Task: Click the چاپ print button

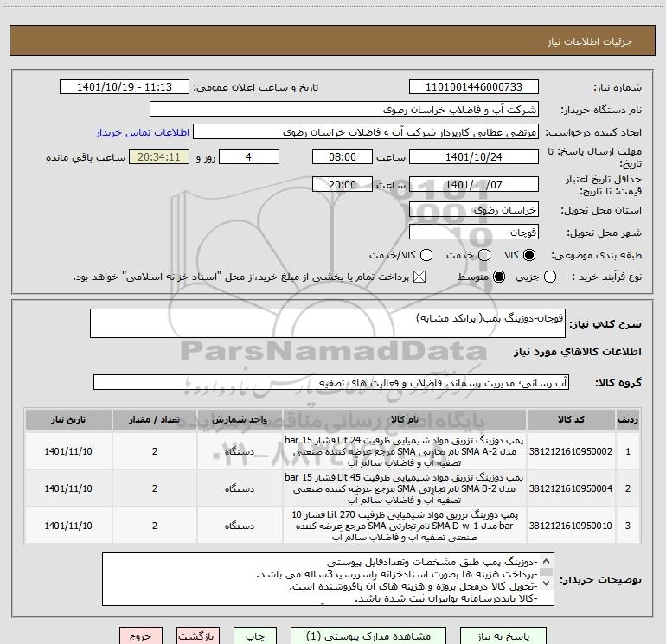Action: point(255,636)
